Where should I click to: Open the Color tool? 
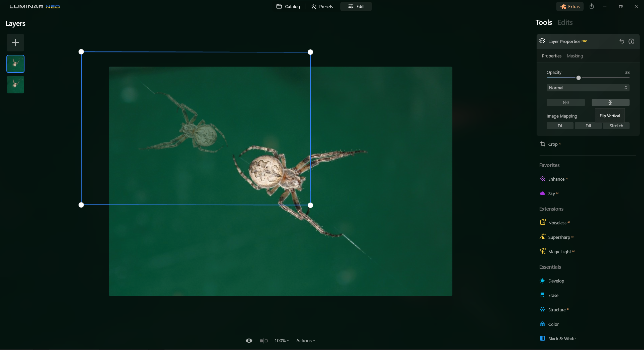[x=549, y=324]
